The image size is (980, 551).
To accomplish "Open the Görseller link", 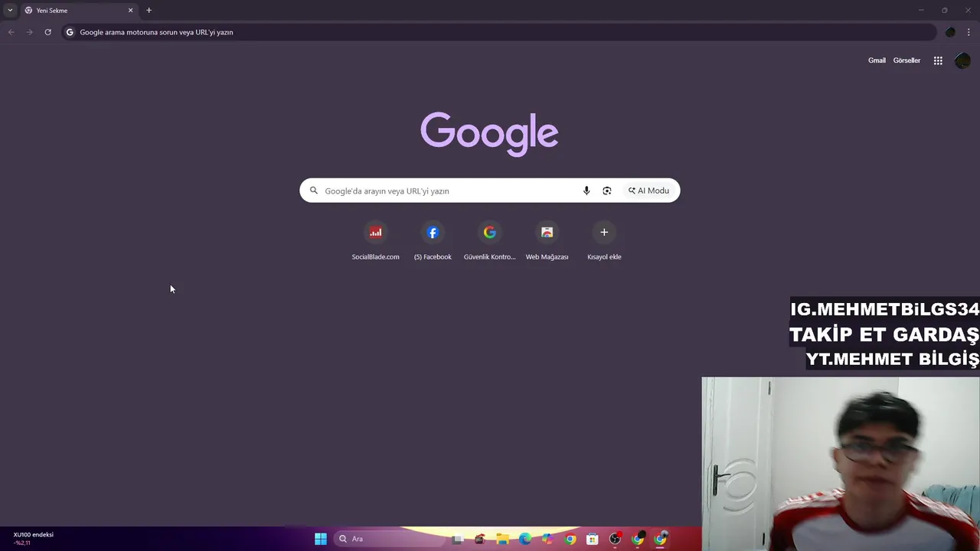I will [906, 60].
